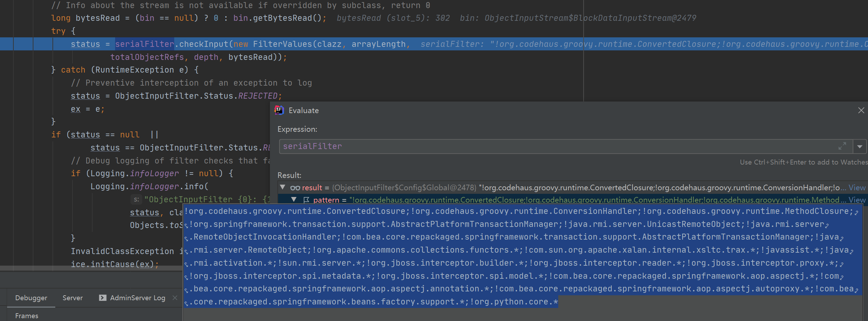
Task: Click the 'try {' keyword line
Action: (63, 31)
